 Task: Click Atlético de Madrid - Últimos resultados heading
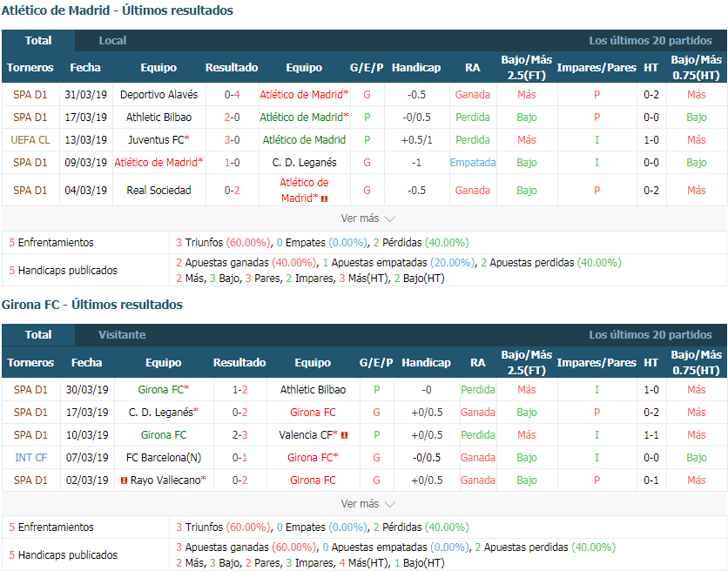[118, 10]
